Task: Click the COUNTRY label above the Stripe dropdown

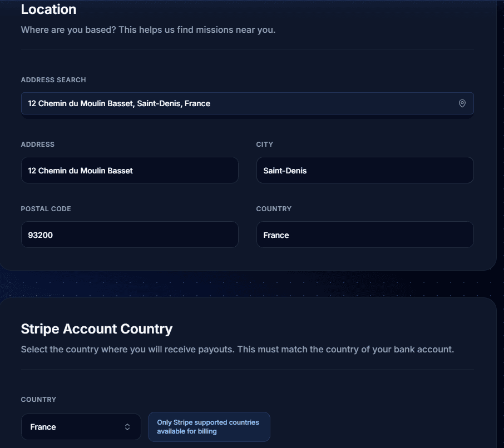Action: click(38, 400)
